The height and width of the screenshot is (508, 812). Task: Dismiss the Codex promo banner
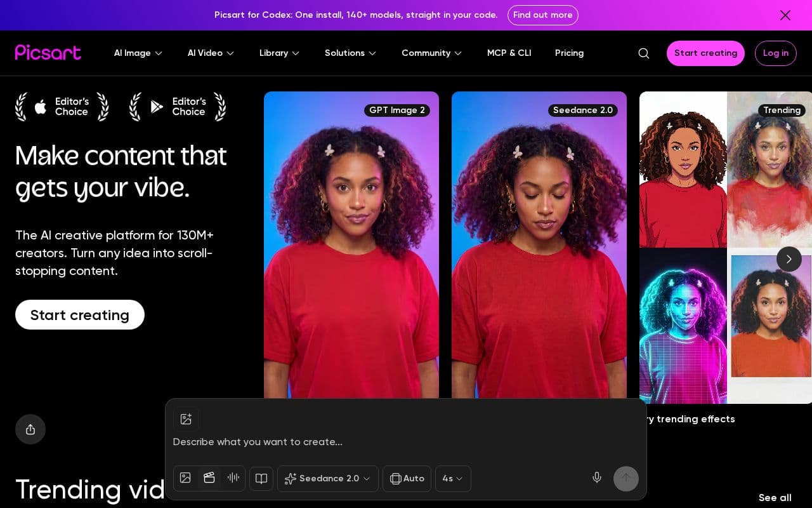tap(785, 15)
